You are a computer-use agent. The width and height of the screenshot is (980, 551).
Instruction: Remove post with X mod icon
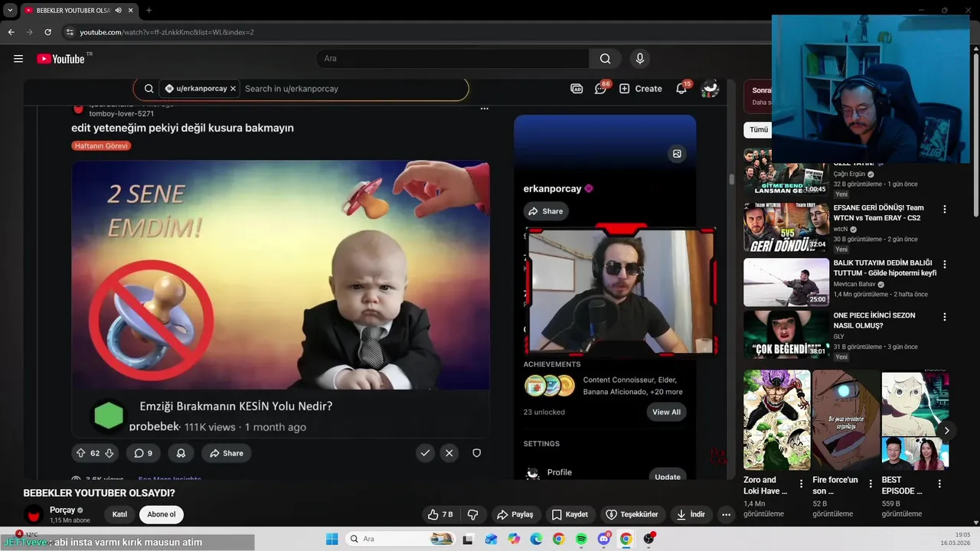point(449,453)
